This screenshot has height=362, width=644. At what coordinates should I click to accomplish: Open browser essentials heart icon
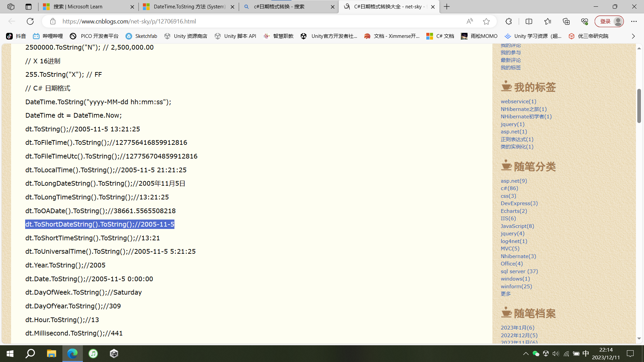(585, 21)
